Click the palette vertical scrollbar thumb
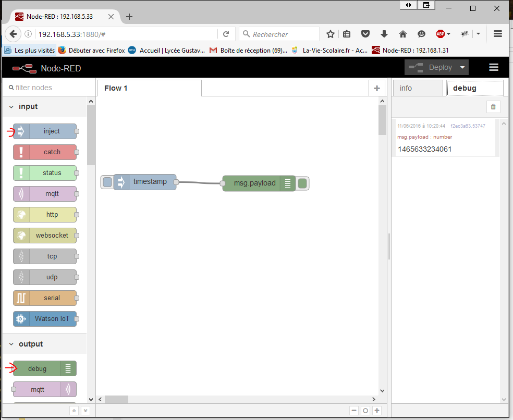 91,135
